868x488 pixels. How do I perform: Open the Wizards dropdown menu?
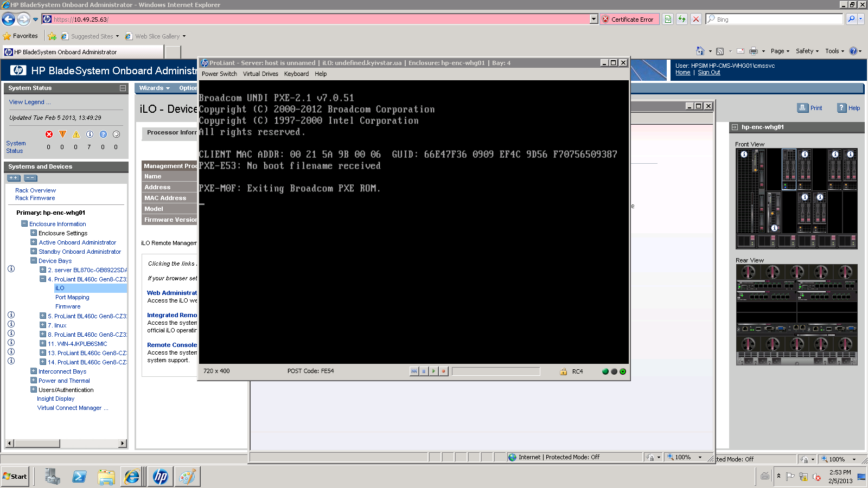(154, 88)
